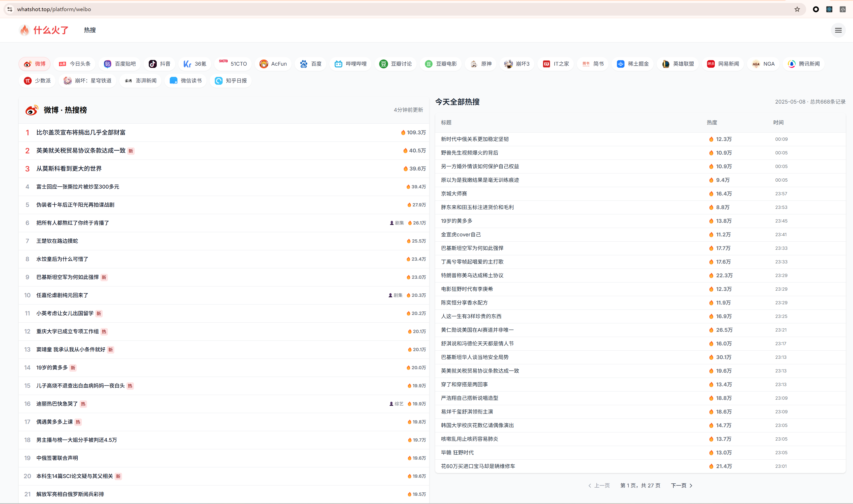Viewport: 853px width, 504px height.
Task: Switch to the 百度贴吧 platform tab
Action: coord(120,64)
